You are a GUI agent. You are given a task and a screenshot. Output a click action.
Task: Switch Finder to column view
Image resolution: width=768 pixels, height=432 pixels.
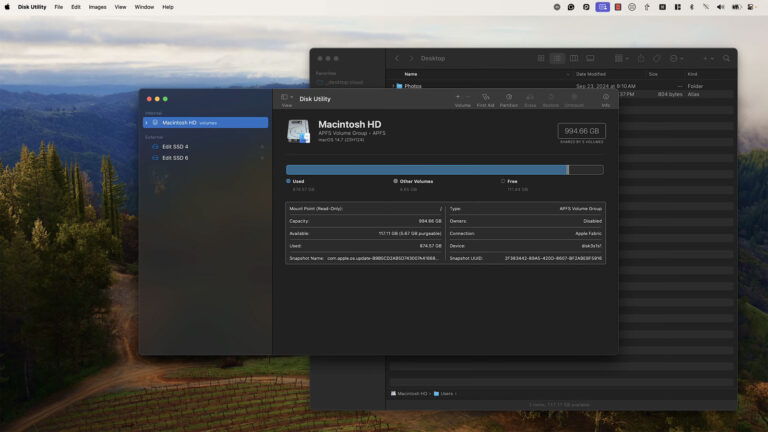coord(574,58)
